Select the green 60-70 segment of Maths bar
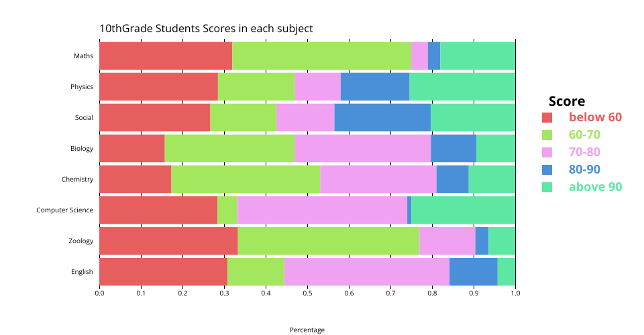 [x=321, y=56]
